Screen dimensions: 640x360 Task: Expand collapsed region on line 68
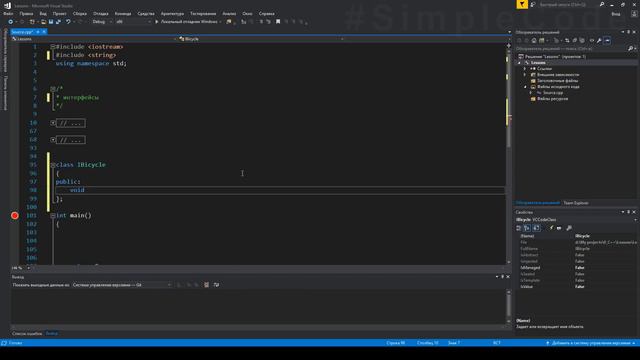(x=53, y=140)
